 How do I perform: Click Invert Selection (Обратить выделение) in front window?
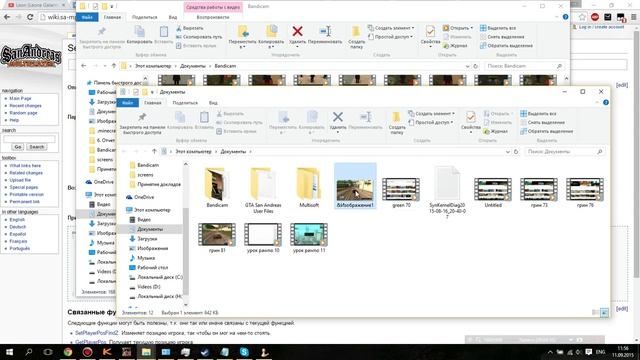(x=547, y=131)
